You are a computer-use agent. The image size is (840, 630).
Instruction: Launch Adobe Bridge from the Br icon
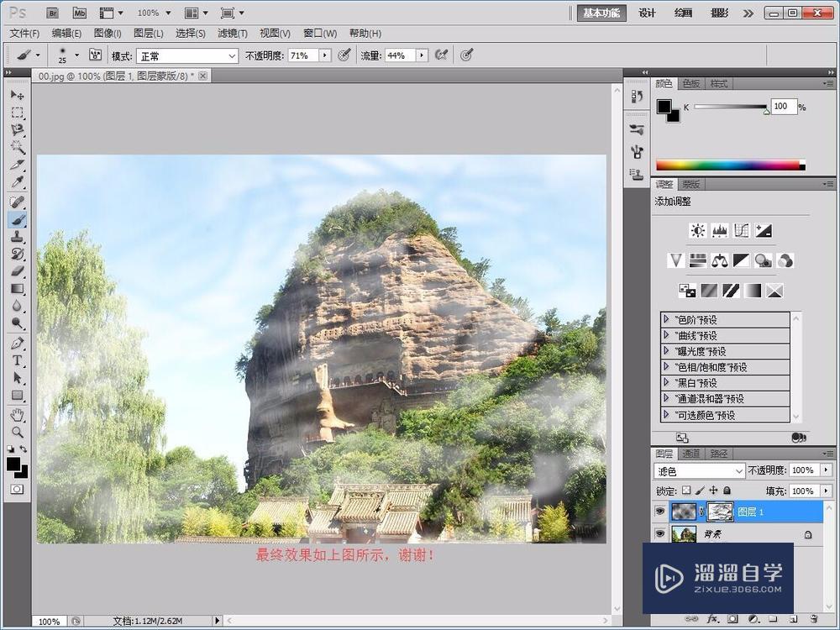[x=52, y=13]
